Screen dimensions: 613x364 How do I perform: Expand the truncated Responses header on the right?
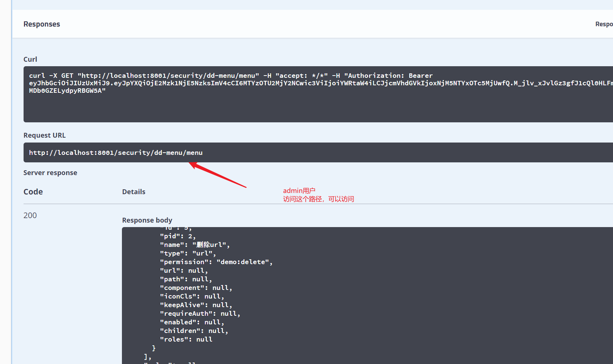604,24
